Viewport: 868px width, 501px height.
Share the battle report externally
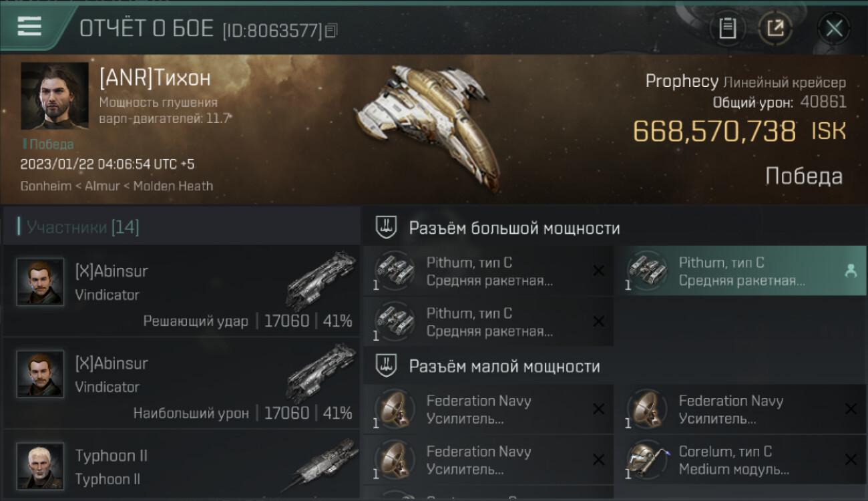coord(775,28)
